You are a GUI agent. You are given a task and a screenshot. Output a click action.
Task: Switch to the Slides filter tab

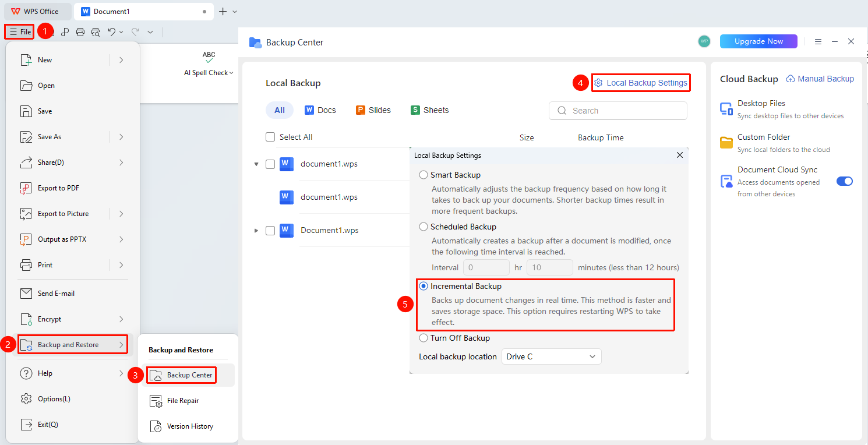tap(373, 110)
